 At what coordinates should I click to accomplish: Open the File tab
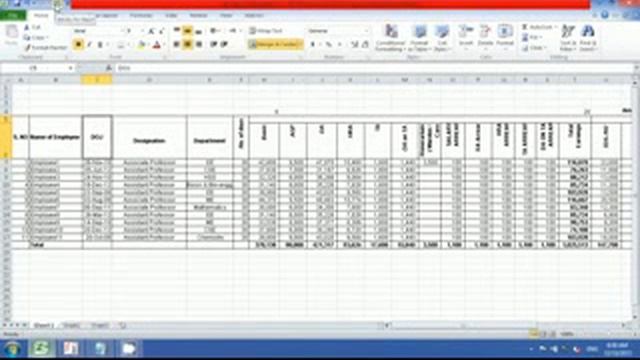click(x=13, y=16)
